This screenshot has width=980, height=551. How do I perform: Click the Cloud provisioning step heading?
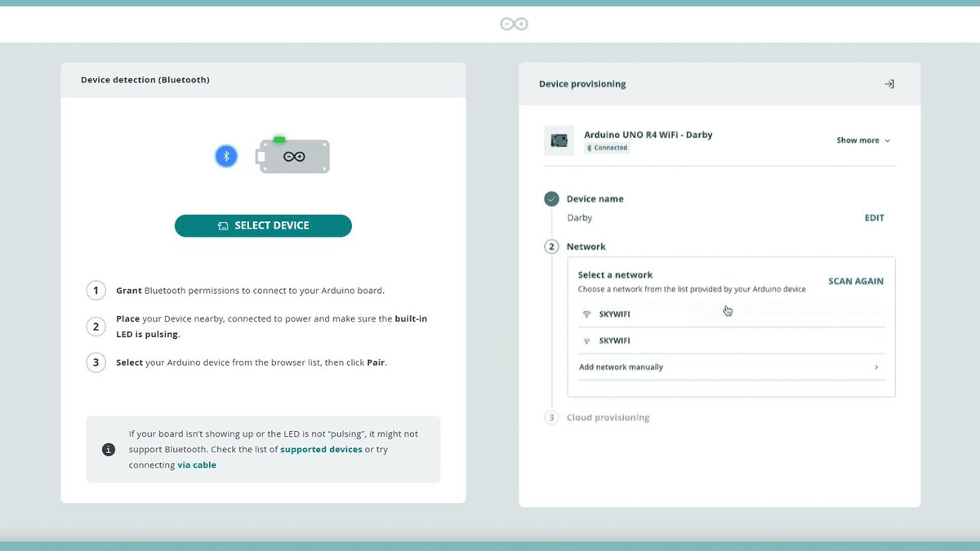tap(608, 417)
